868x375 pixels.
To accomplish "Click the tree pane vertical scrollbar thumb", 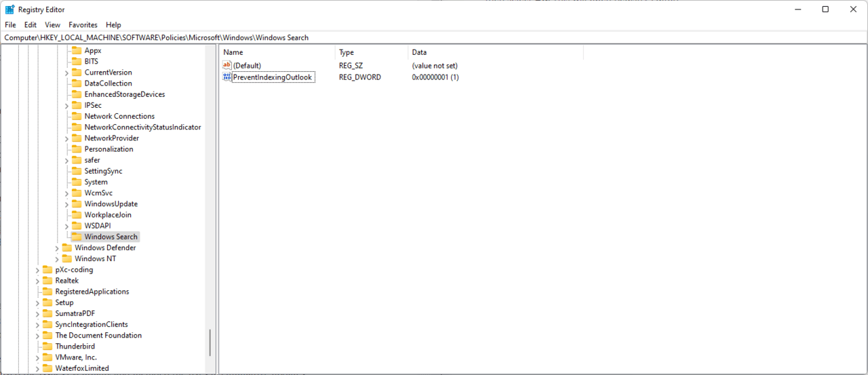I will pyautogui.click(x=210, y=342).
